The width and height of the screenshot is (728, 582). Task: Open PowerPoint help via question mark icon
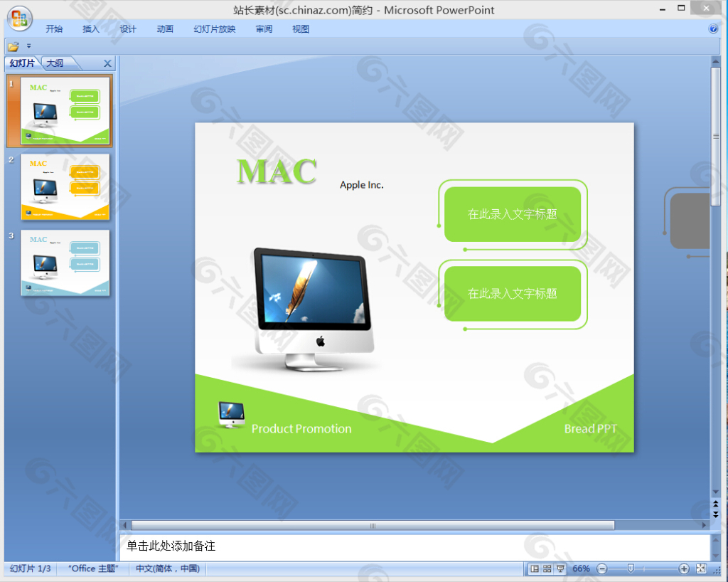[x=713, y=29]
